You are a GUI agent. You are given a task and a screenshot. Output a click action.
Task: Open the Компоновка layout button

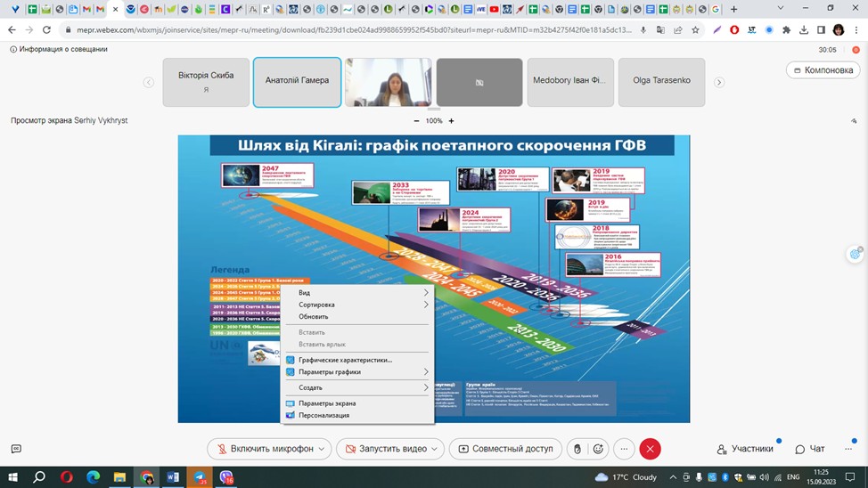point(823,70)
